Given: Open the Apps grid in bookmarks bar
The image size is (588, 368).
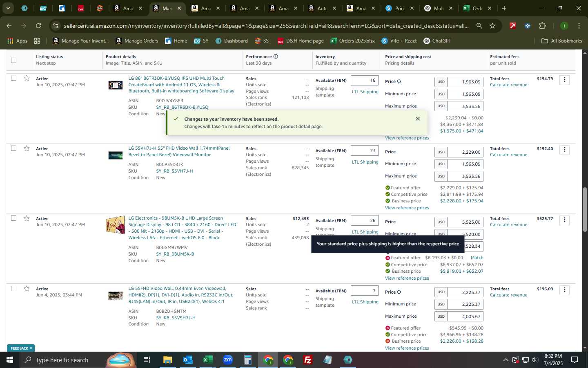Looking at the screenshot, I should [x=18, y=41].
